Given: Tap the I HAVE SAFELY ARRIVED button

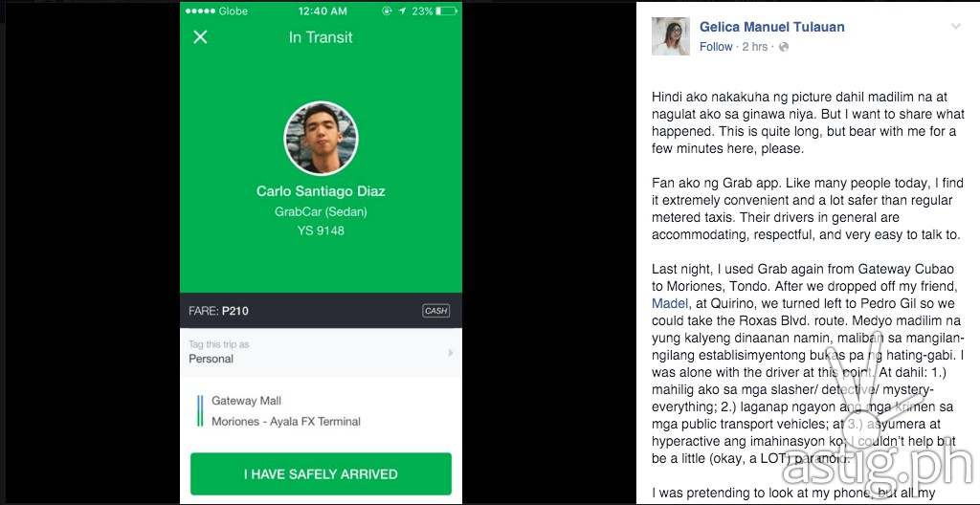Looking at the screenshot, I should coord(321,473).
